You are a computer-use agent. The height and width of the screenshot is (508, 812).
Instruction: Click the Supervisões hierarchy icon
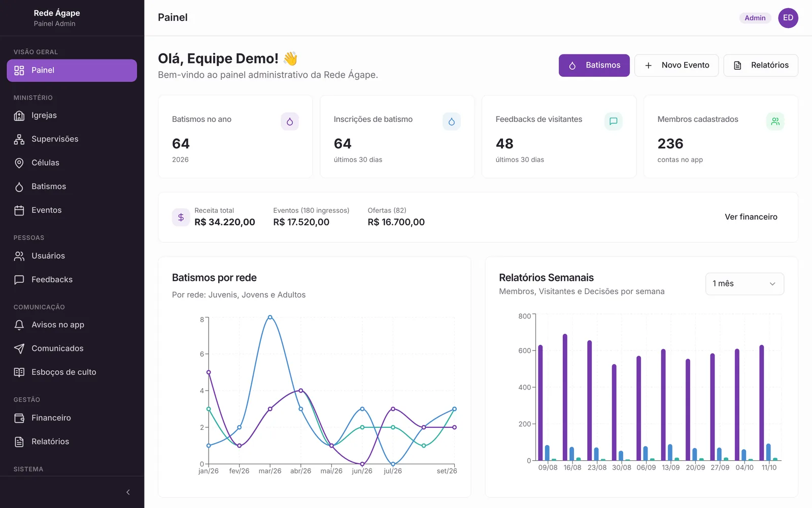[19, 139]
